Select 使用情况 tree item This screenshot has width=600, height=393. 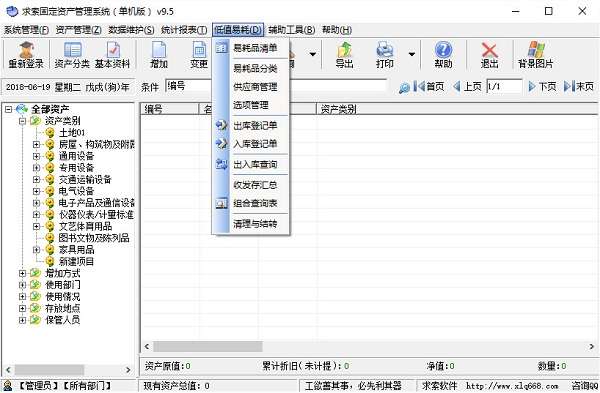(62, 297)
